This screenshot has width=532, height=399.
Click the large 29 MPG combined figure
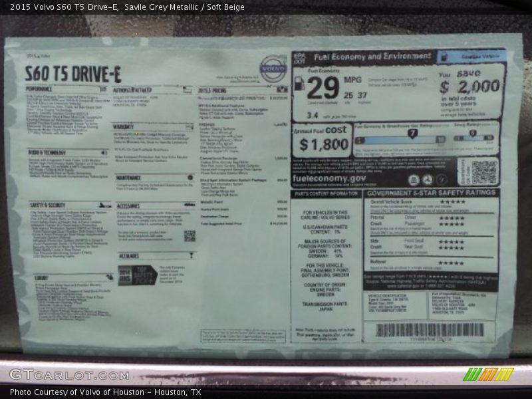pyautogui.click(x=323, y=88)
